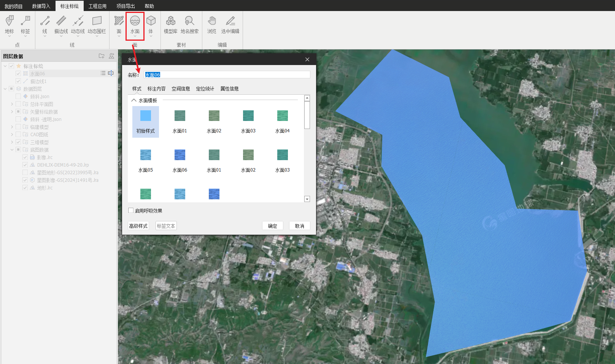Toggle visibility checkbox for 描边线1 layer
Image resolution: width=615 pixels, height=364 pixels.
click(x=18, y=81)
